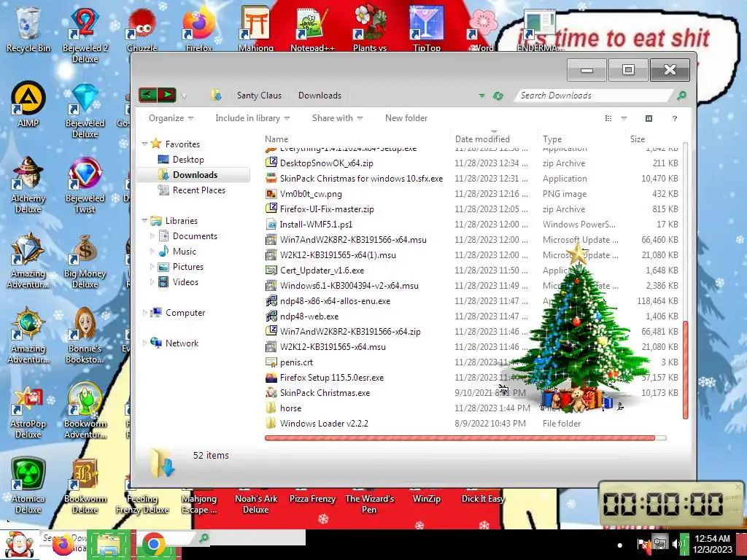The width and height of the screenshot is (747, 560).
Task: Expand the Computer tree node
Action: (145, 312)
